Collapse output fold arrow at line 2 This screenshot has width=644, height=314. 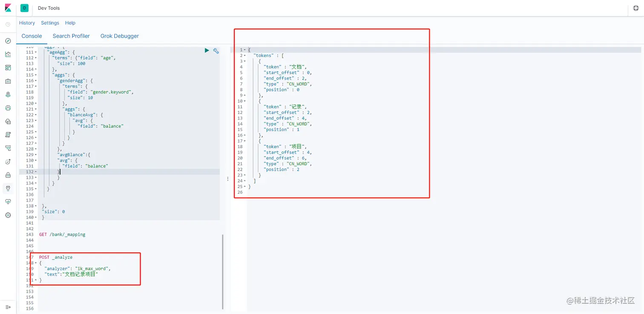click(x=245, y=55)
